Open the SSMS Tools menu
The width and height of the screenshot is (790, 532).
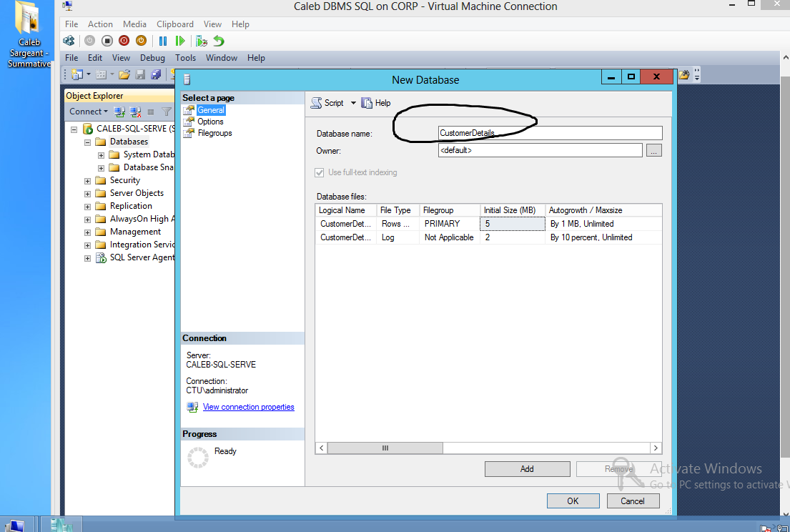coord(185,58)
